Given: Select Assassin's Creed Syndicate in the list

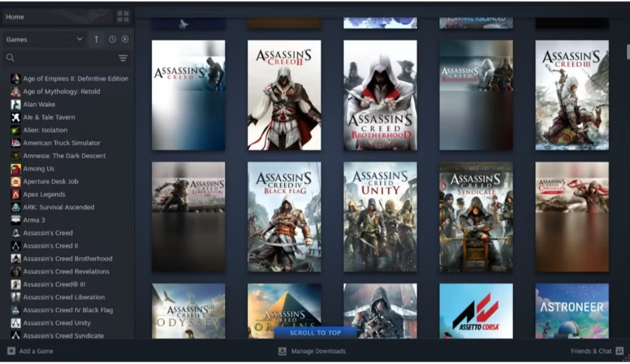Looking at the screenshot, I should pos(64,335).
